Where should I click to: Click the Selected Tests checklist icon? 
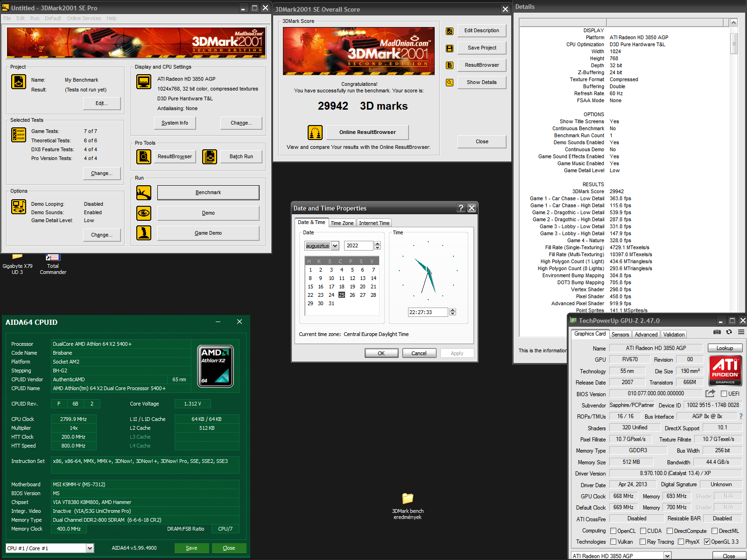19,135
